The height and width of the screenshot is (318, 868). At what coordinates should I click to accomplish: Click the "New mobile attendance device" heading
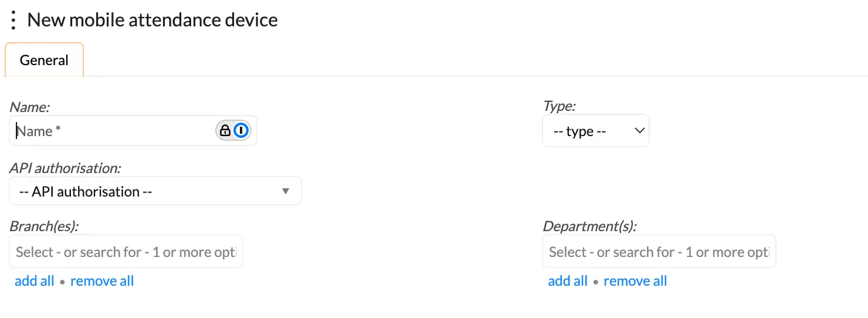click(x=152, y=20)
